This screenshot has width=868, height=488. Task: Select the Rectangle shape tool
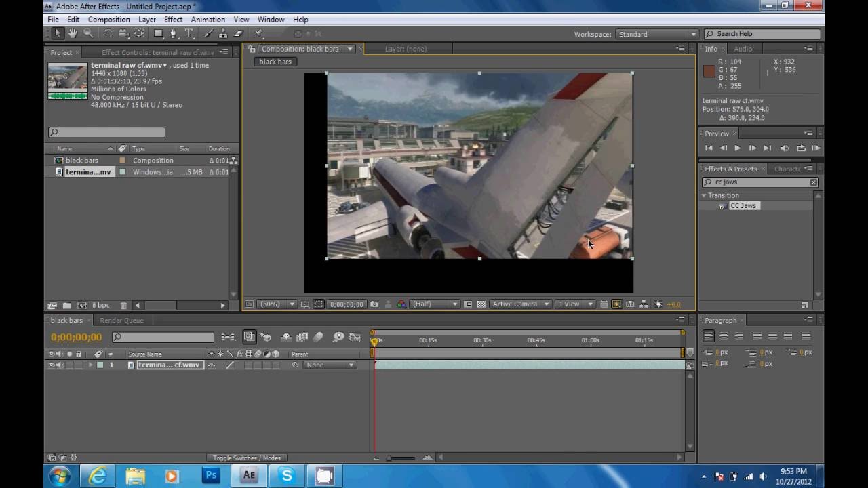158,33
